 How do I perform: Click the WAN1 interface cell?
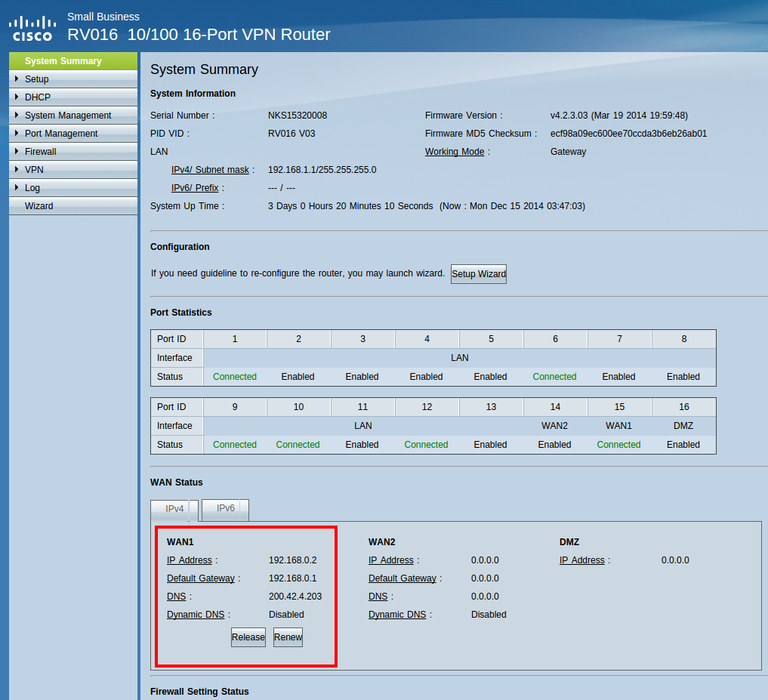618,426
